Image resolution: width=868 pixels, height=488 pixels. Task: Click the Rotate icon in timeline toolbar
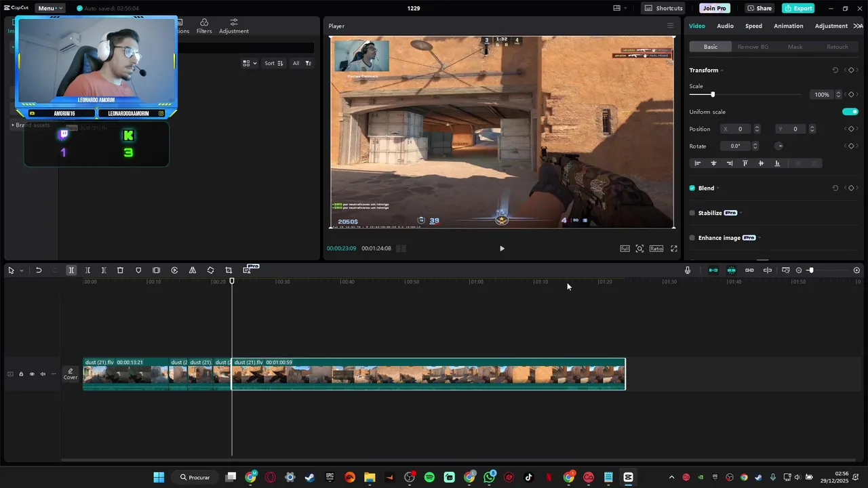tap(210, 270)
